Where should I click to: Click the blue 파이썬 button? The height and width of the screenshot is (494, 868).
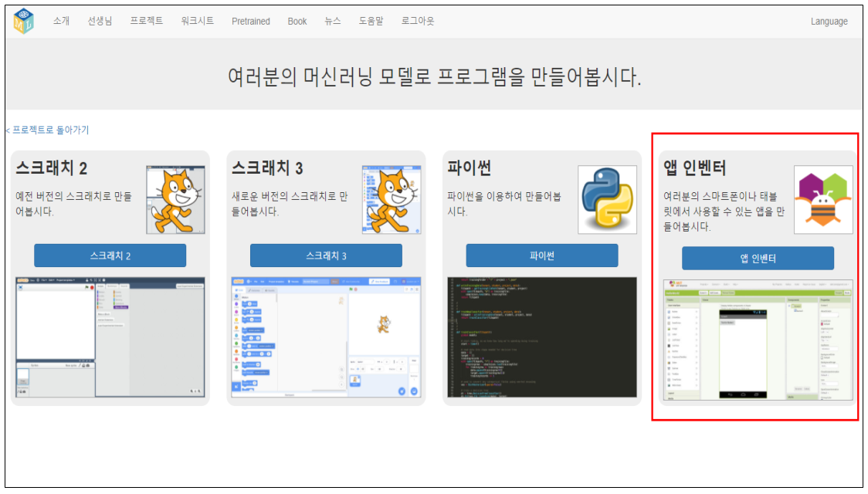click(x=542, y=255)
